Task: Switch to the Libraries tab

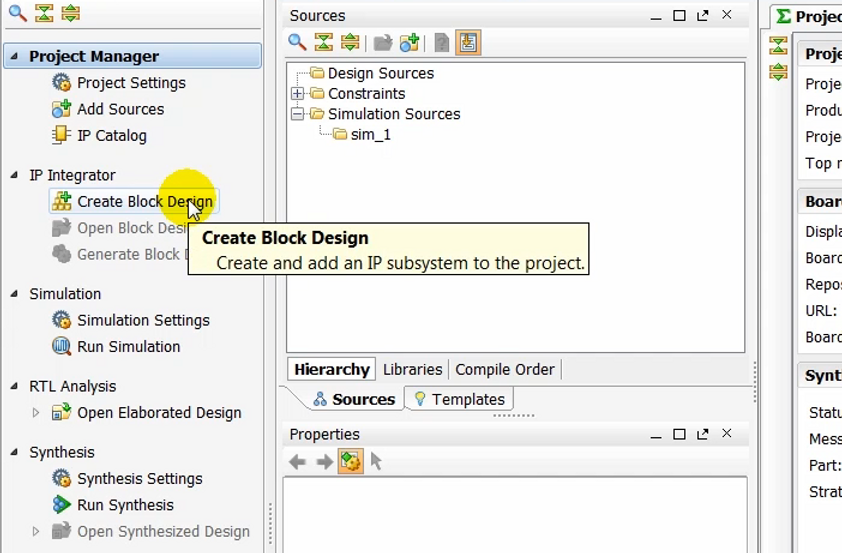Action: (x=412, y=369)
